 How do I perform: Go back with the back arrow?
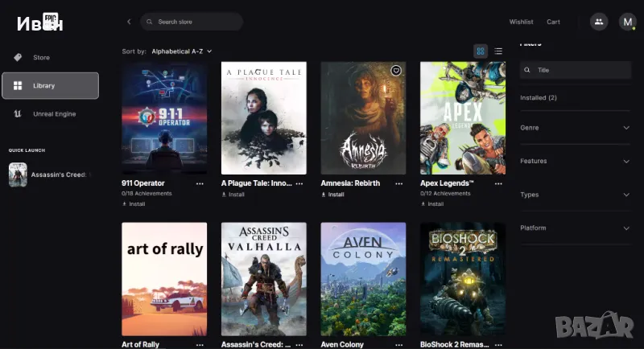tap(129, 22)
